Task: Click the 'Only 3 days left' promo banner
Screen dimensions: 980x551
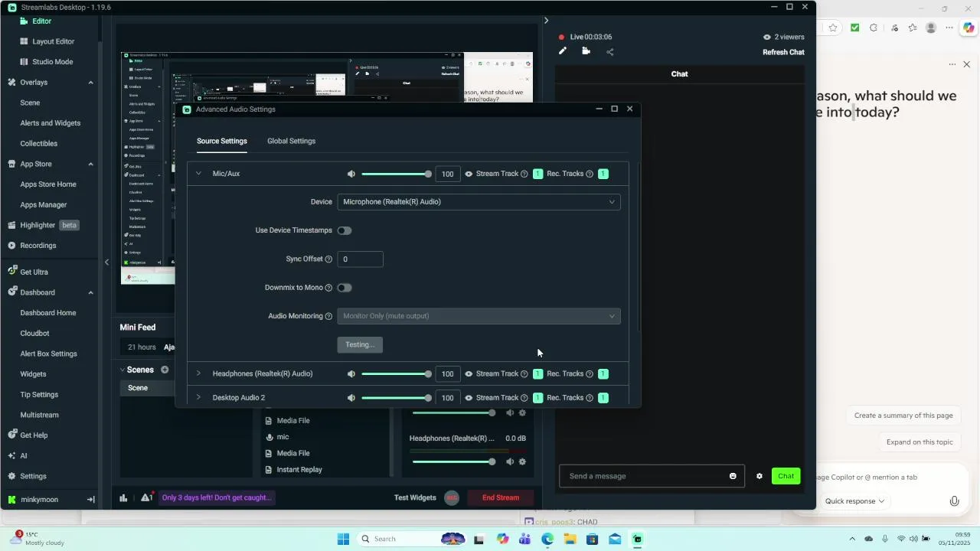Action: point(217,497)
